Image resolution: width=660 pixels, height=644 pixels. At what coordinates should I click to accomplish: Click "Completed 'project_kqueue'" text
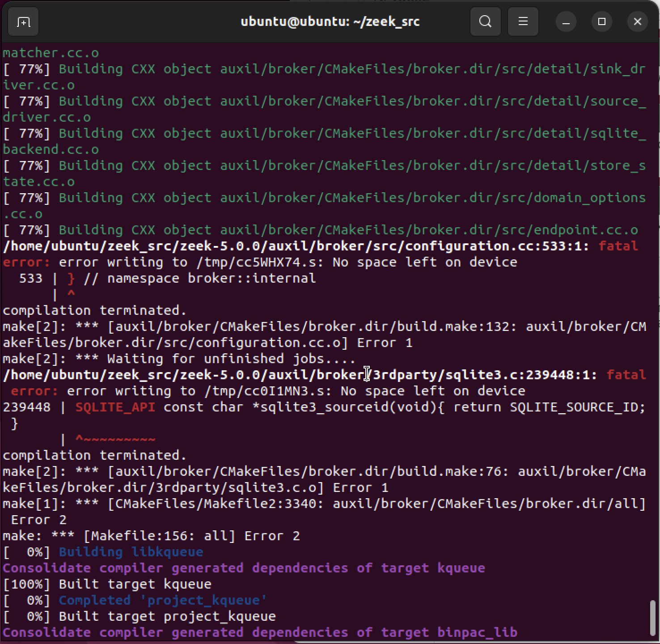coord(163,600)
